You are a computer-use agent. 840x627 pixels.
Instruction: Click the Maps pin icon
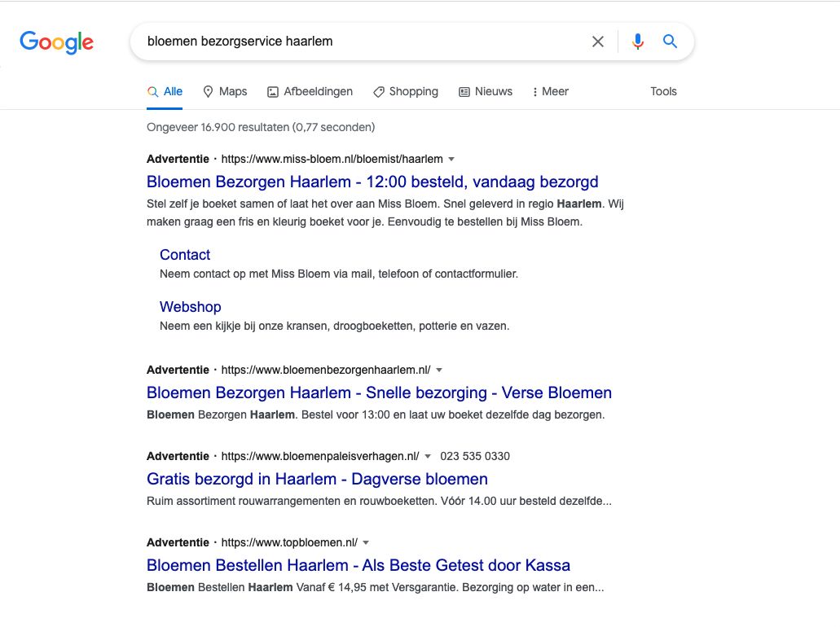(x=208, y=91)
